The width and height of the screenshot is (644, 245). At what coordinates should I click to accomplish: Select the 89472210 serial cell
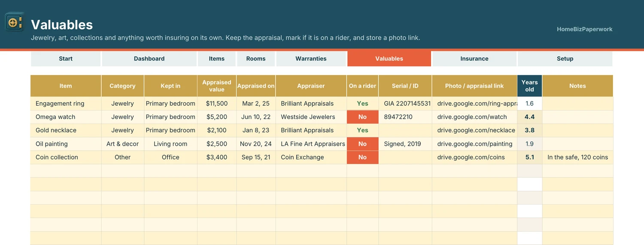coord(405,117)
